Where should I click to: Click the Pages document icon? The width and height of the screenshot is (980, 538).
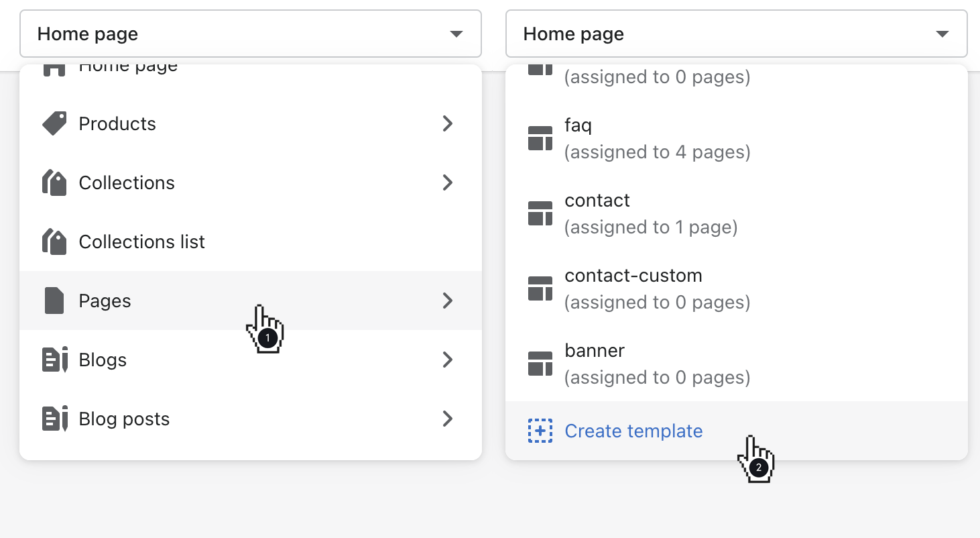(x=54, y=301)
